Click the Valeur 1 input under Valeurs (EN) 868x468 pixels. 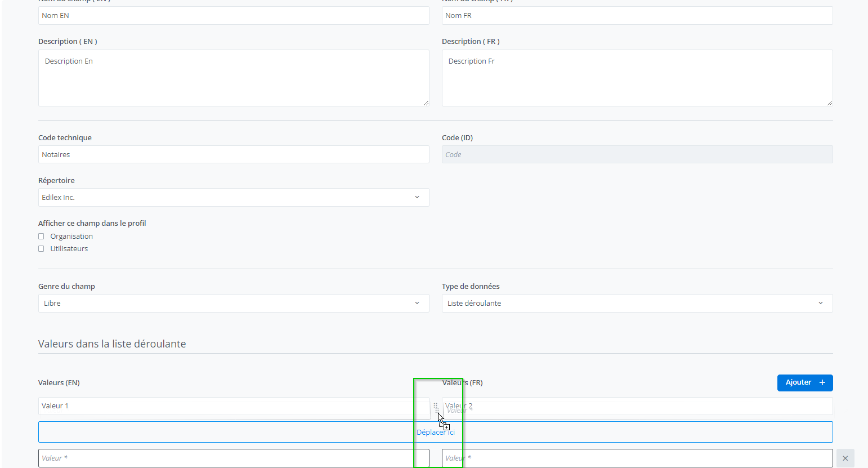pyautogui.click(x=233, y=406)
